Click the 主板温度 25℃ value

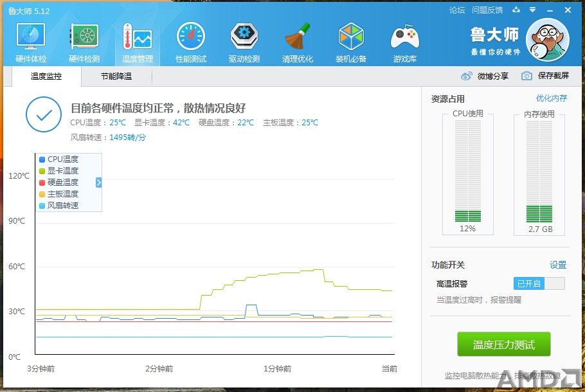(x=310, y=123)
